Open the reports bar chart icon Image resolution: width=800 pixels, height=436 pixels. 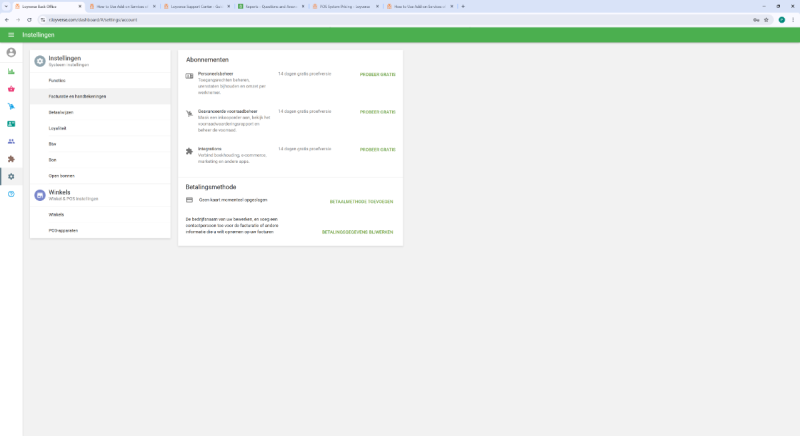11,71
